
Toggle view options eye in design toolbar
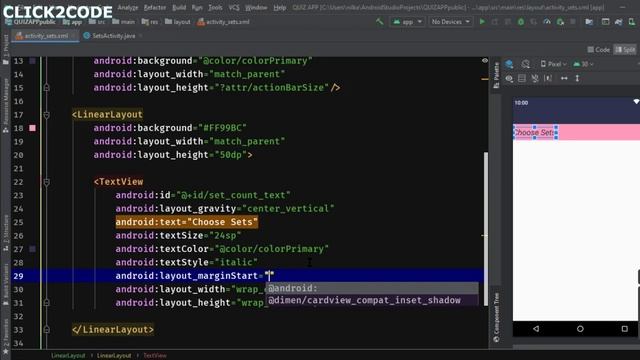509,78
